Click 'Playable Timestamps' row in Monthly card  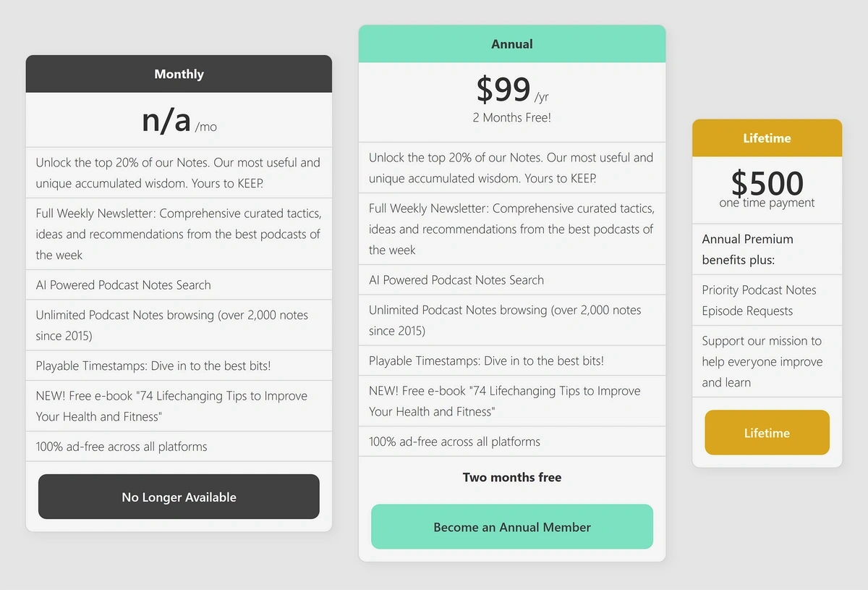pos(179,366)
